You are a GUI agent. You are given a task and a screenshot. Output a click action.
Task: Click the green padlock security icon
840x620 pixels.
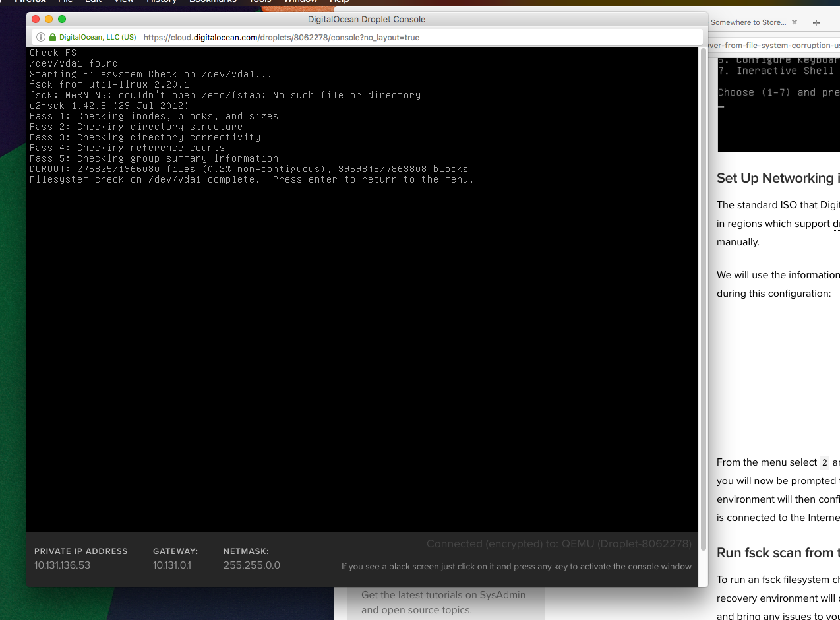53,38
